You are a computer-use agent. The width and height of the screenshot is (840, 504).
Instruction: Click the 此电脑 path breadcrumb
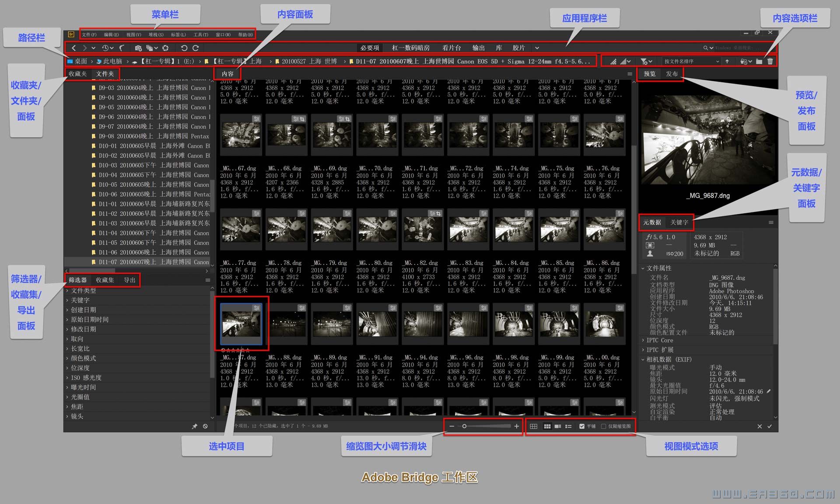click(x=112, y=62)
